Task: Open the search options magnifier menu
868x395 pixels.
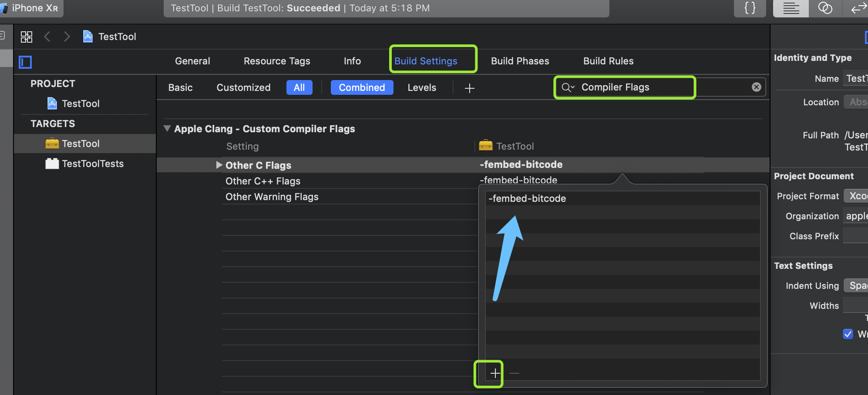Action: tap(568, 87)
